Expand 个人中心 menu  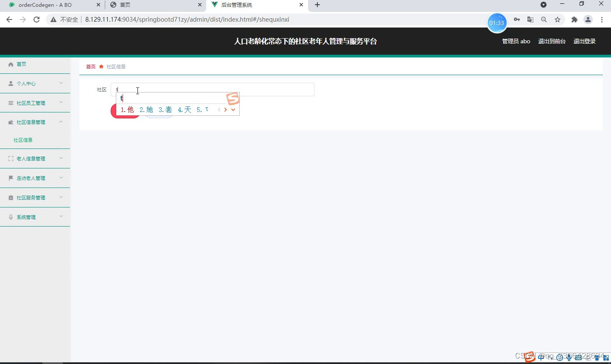[x=35, y=84]
